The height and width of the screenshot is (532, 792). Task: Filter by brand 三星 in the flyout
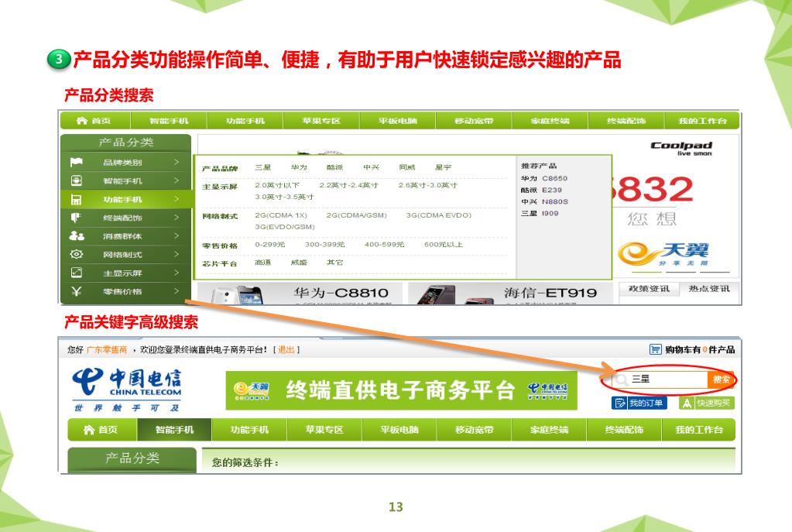(262, 167)
